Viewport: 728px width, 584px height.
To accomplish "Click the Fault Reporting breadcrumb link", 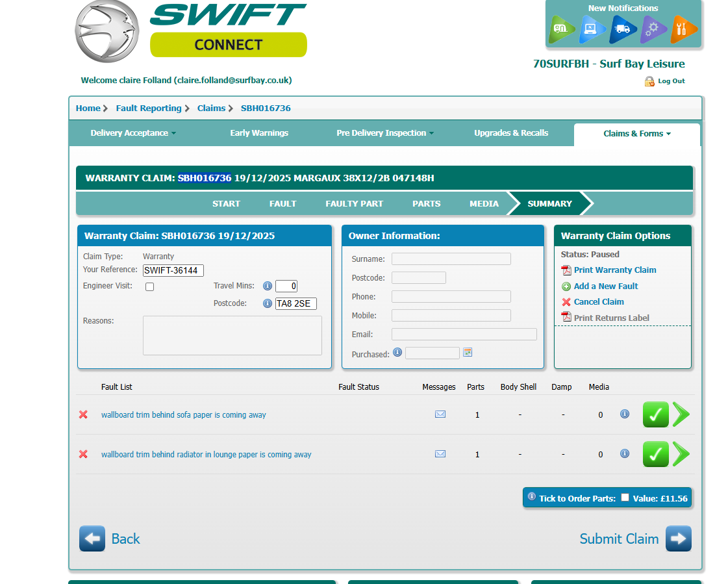I will pyautogui.click(x=149, y=108).
